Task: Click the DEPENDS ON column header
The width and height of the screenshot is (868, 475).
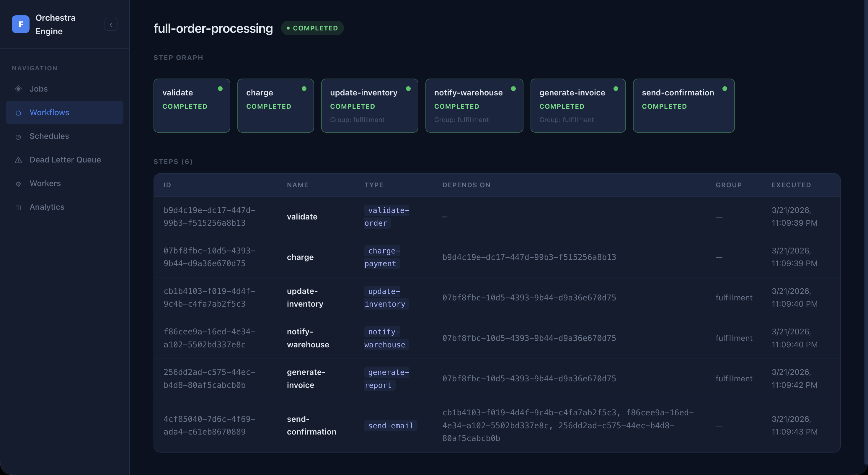Action: 466,185
